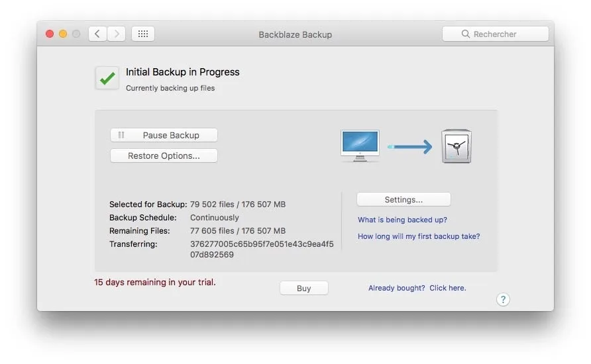Click the vault safe icon
The image size is (591, 364).
pyautogui.click(x=457, y=146)
